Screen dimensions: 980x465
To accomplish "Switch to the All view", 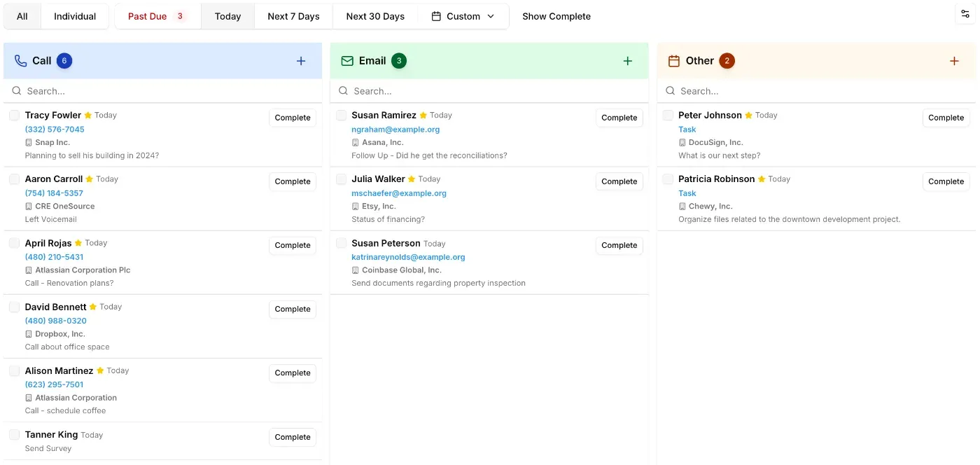I will pyautogui.click(x=22, y=16).
